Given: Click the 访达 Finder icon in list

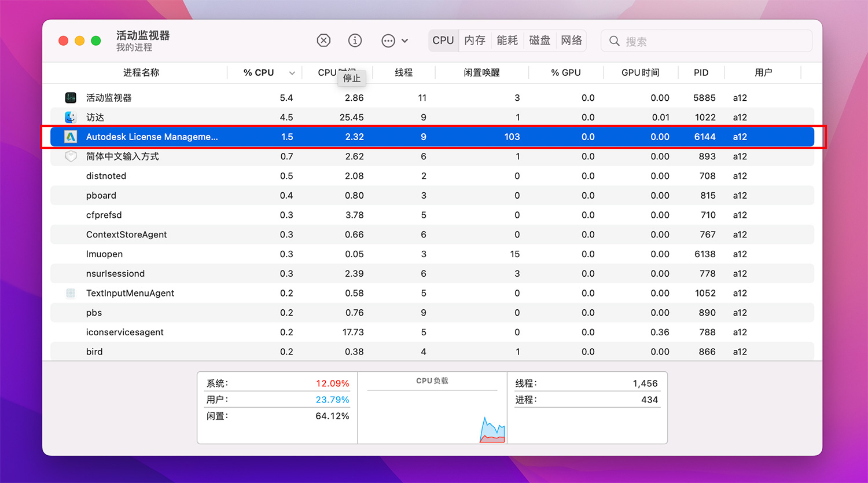Looking at the screenshot, I should click(x=71, y=117).
